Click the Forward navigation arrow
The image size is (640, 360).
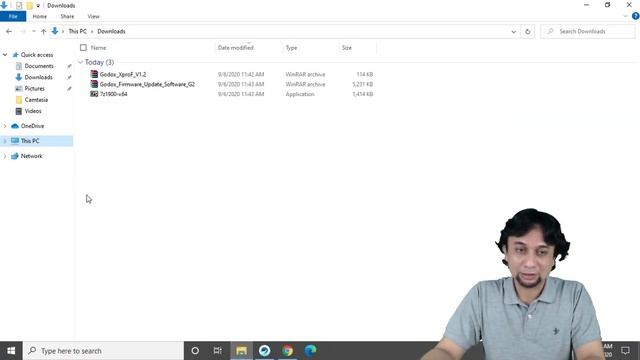[23, 31]
